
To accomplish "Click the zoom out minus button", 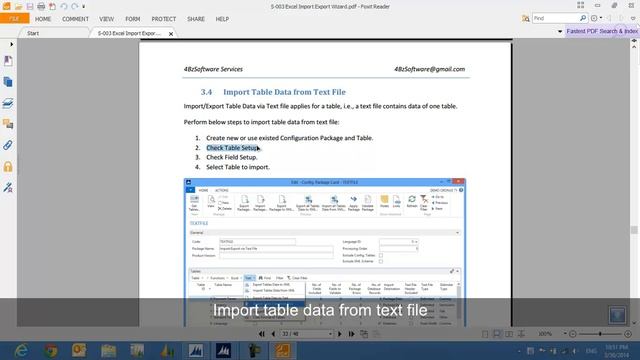I will tap(573, 334).
